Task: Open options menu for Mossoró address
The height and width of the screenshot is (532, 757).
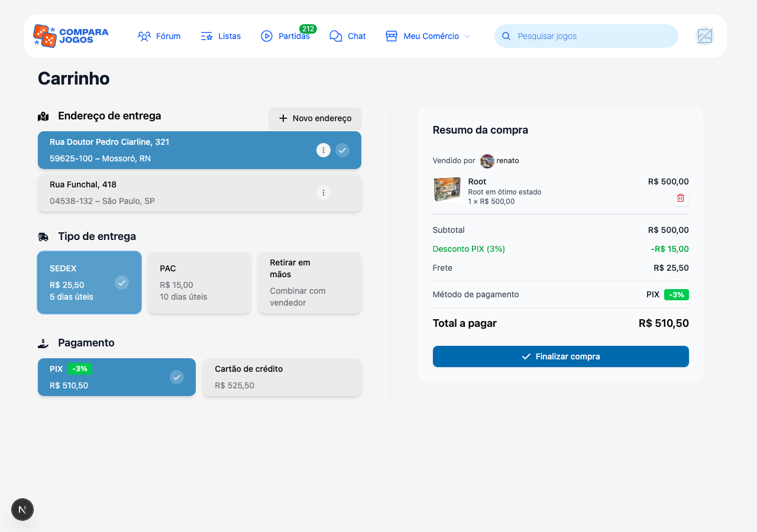Action: click(323, 150)
